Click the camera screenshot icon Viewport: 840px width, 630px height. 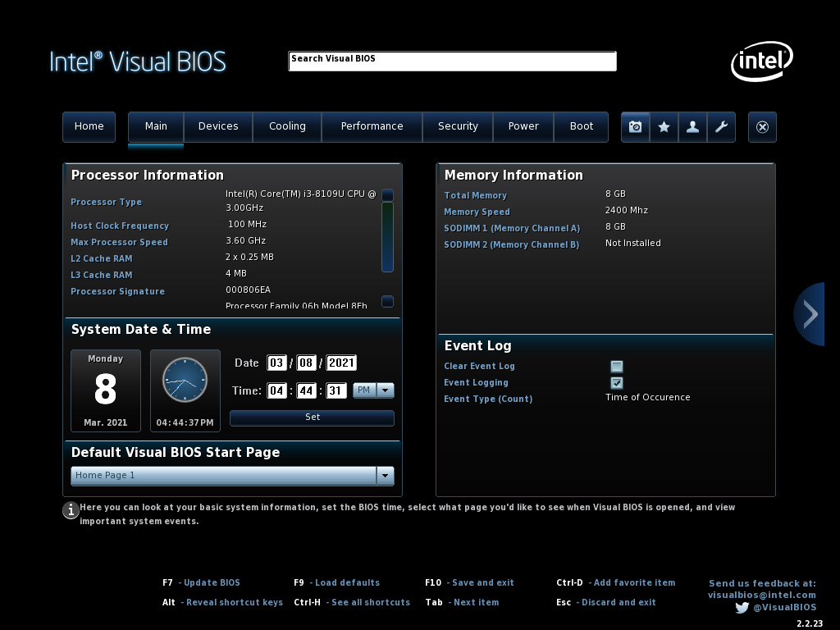(x=635, y=127)
